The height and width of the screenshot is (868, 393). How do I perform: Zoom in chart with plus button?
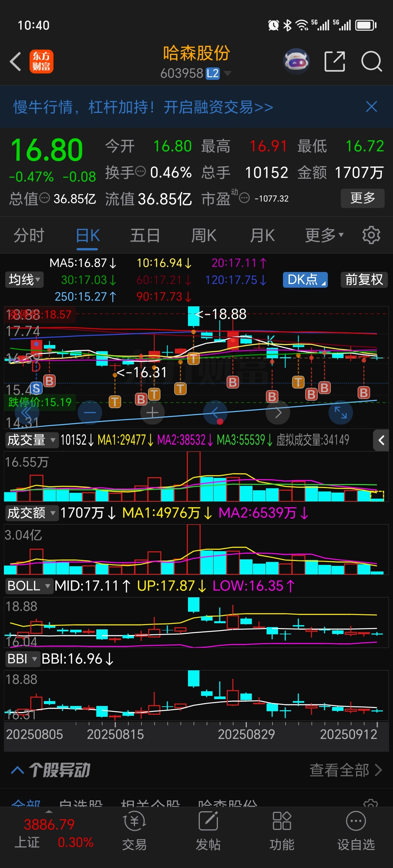[x=152, y=412]
